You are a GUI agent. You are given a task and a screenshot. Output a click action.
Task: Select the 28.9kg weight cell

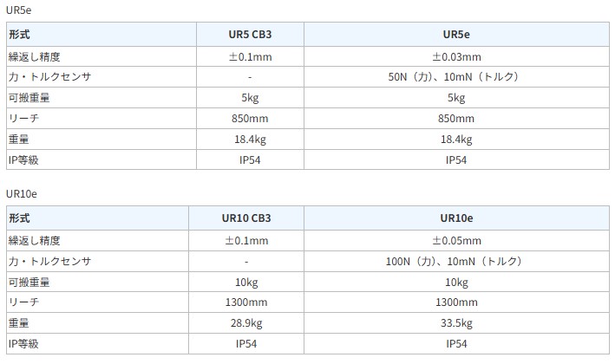point(247,323)
